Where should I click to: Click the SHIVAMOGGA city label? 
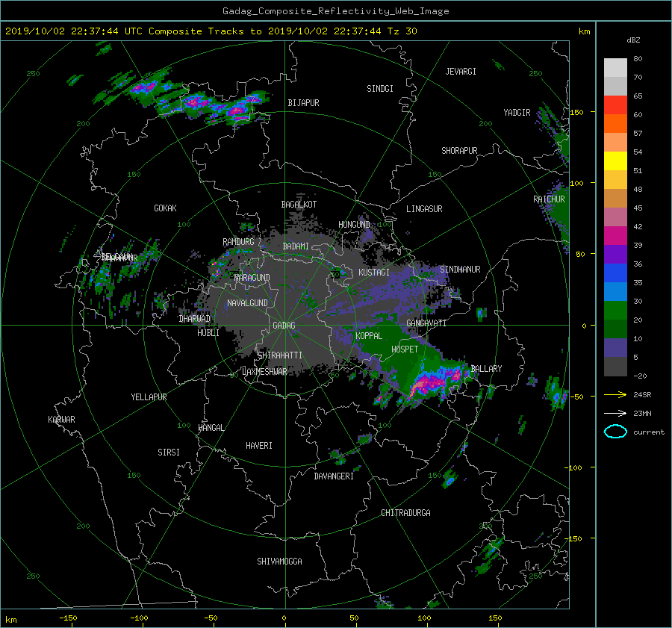coord(279,562)
